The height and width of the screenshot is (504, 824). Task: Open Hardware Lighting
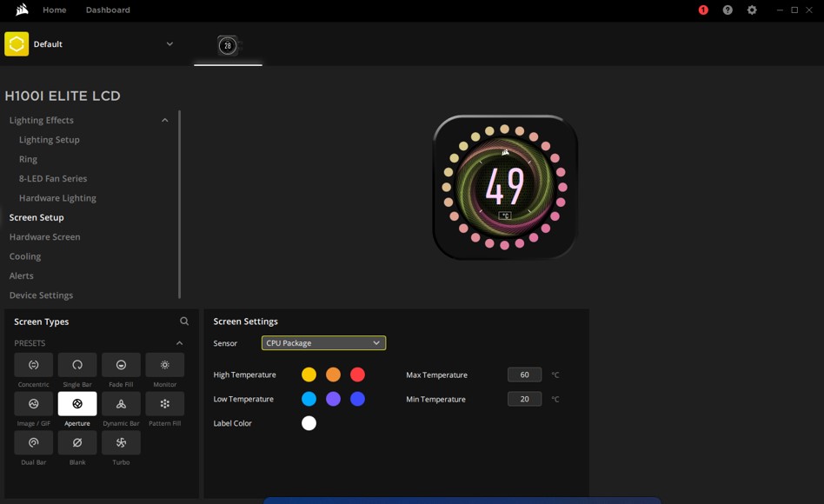(58, 198)
